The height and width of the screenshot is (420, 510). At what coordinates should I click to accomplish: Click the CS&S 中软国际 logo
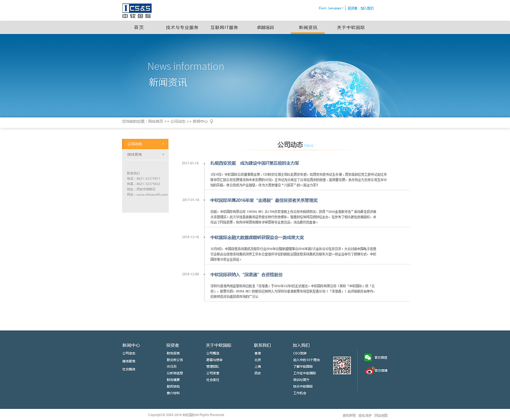pos(137,11)
